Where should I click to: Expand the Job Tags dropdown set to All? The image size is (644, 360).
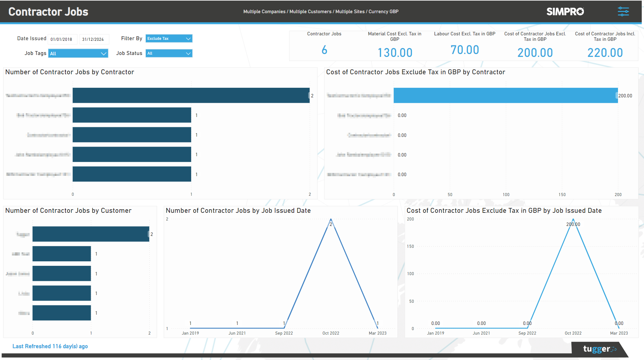(x=78, y=53)
